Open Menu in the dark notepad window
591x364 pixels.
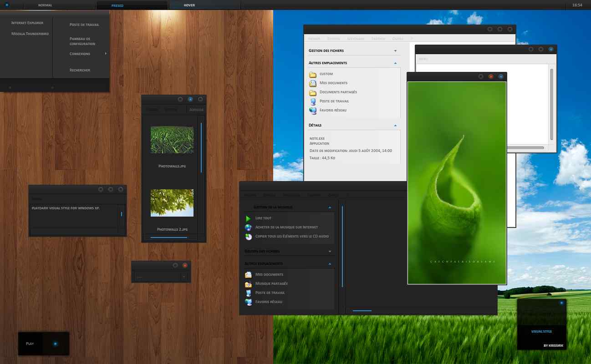pos(36,199)
